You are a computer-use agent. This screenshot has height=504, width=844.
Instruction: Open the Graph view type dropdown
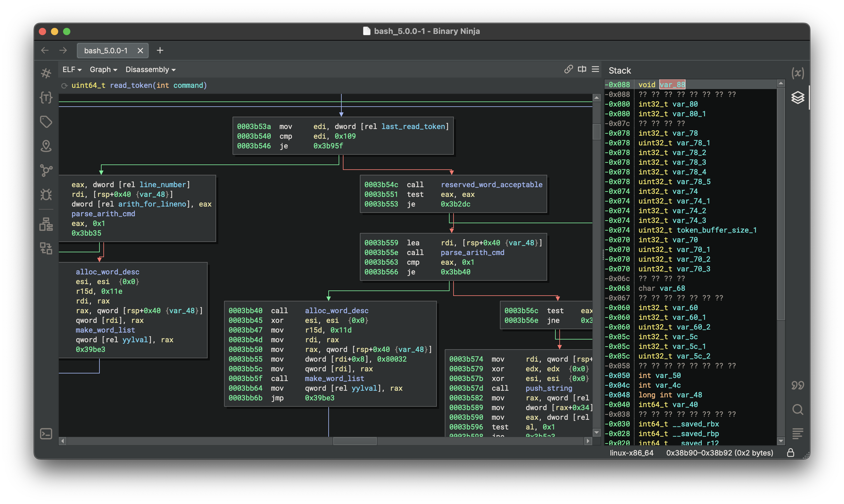[x=103, y=70]
